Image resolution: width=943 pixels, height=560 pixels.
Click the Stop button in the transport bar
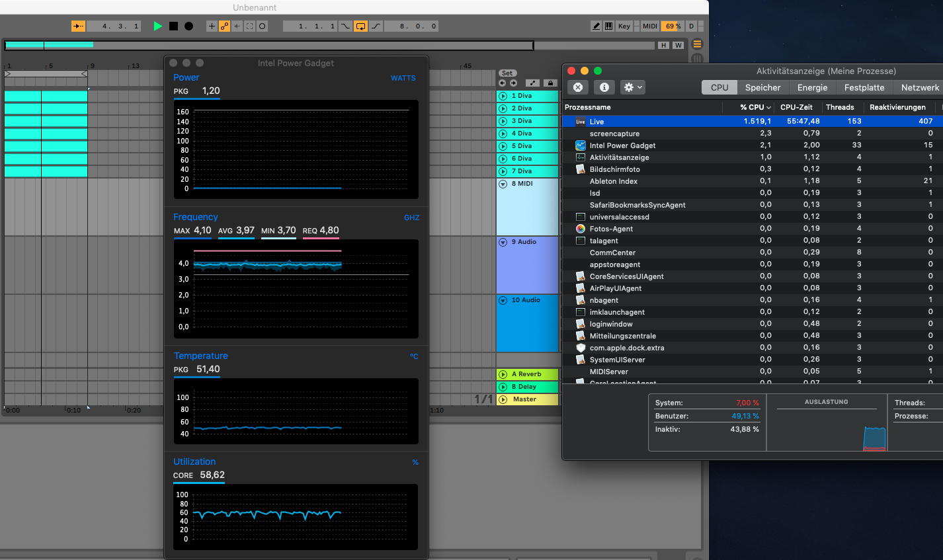(x=173, y=26)
